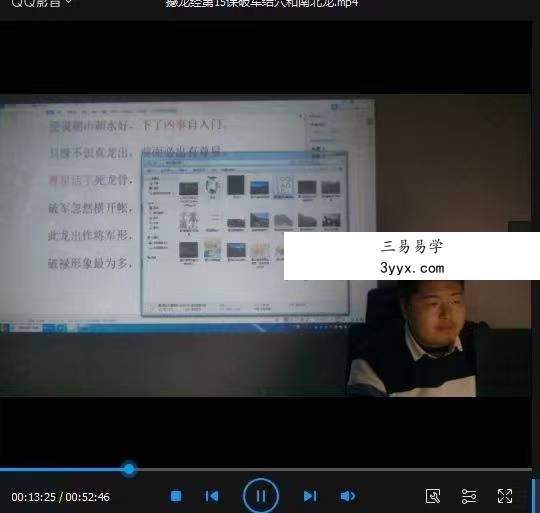The width and height of the screenshot is (540, 513).
Task: Seek later on the gray progress track
Action: pyautogui.click(x=334, y=469)
